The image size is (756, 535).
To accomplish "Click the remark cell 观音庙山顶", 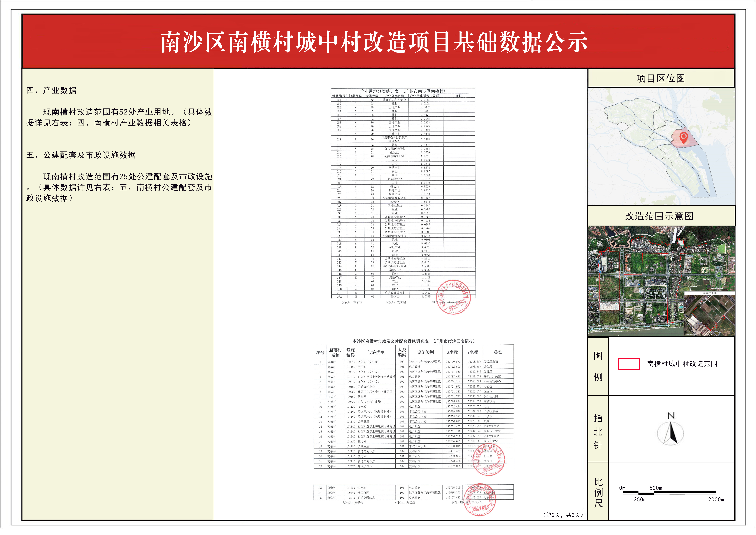I will (491, 362).
